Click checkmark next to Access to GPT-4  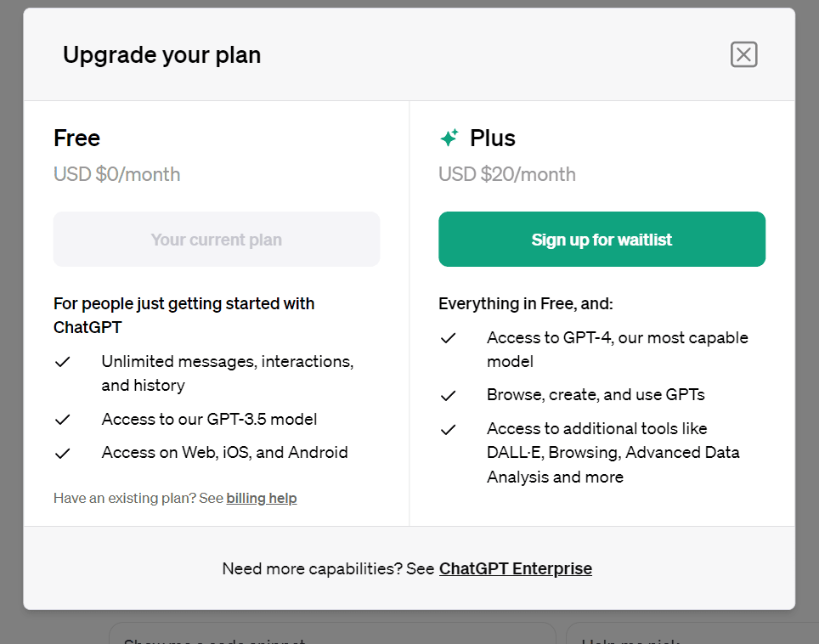pyautogui.click(x=448, y=338)
